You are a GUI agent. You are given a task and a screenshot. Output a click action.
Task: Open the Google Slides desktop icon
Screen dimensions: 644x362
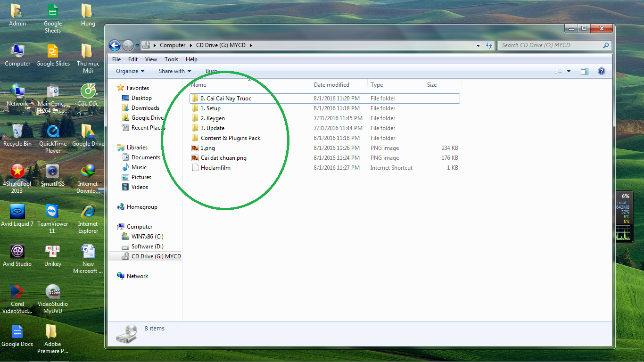pos(53,55)
